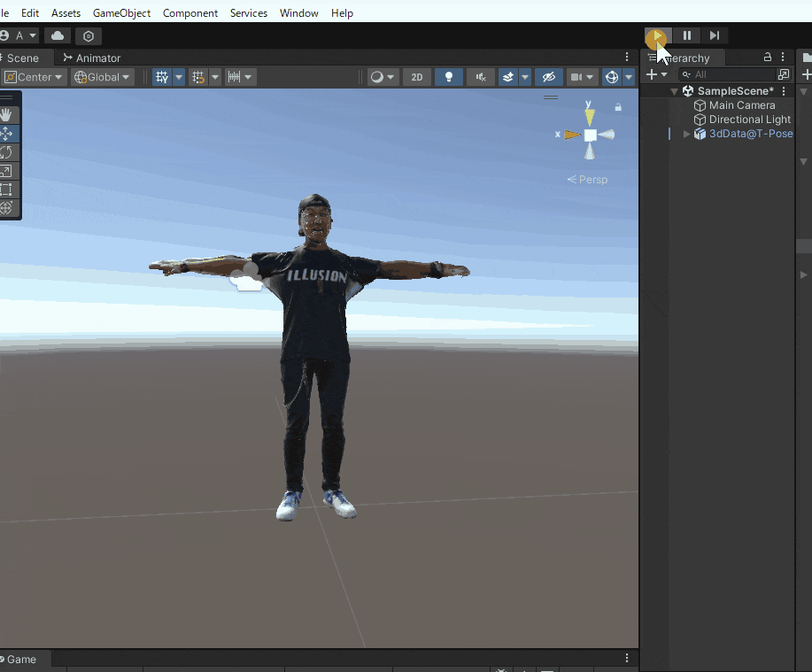Select the Rotate tool
Image resolution: width=812 pixels, height=672 pixels.
point(7,152)
